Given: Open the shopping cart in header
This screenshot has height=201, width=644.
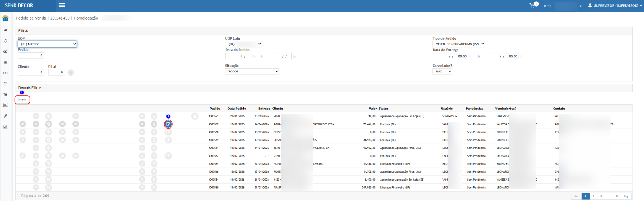Looking at the screenshot, I should pos(532,6).
